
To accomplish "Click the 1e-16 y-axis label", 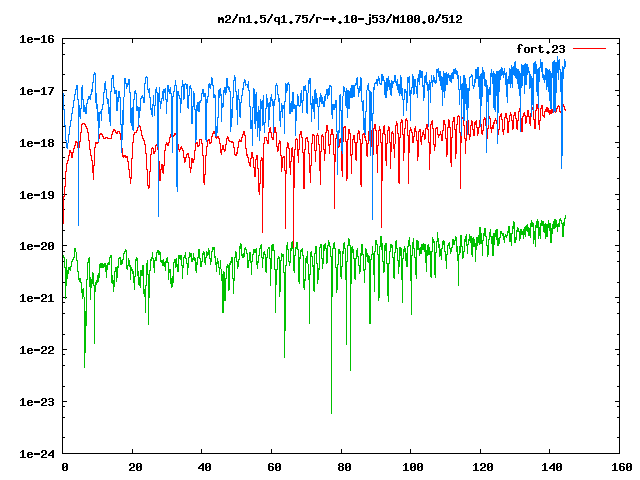I will pyautogui.click(x=37, y=39).
